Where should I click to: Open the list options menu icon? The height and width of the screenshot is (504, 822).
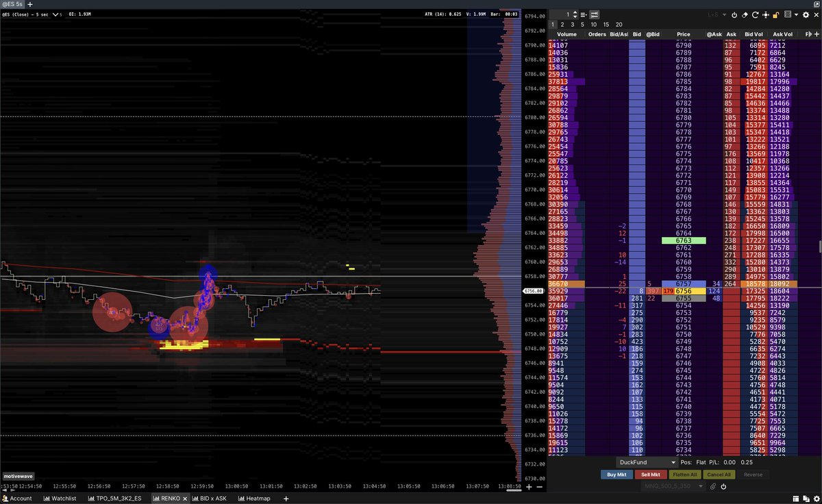[x=584, y=14]
